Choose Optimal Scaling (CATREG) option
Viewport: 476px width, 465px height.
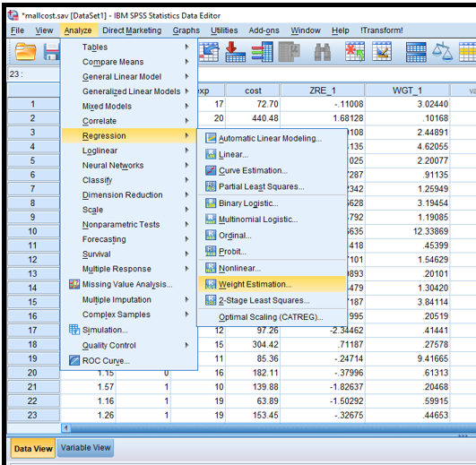pos(272,317)
